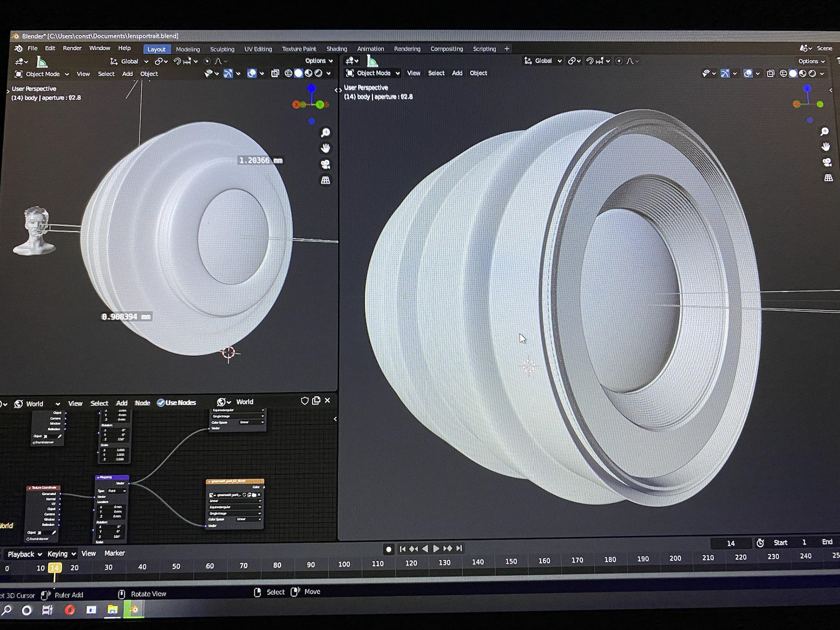This screenshot has height=630, width=840.
Task: Open the Playback dropdown in timeline
Action: [x=24, y=554]
